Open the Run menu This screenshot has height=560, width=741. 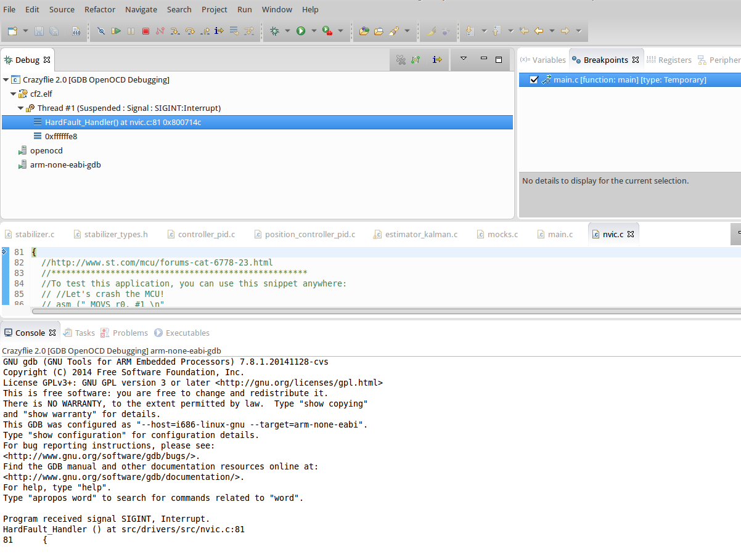tap(244, 9)
